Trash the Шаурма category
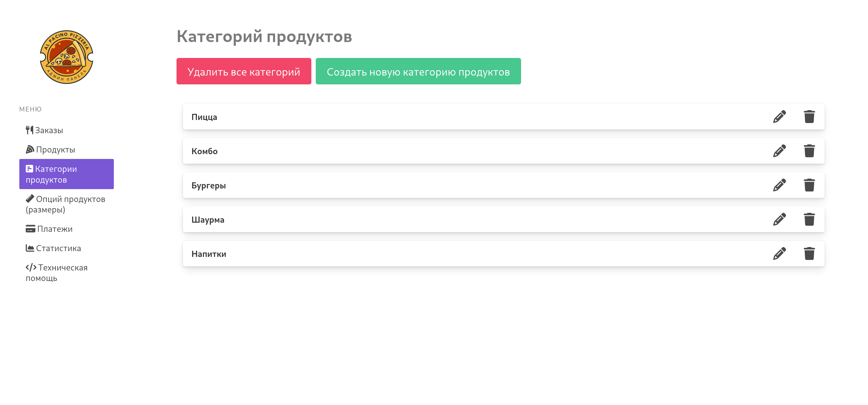Screen dimensions: 868x405 [809, 219]
